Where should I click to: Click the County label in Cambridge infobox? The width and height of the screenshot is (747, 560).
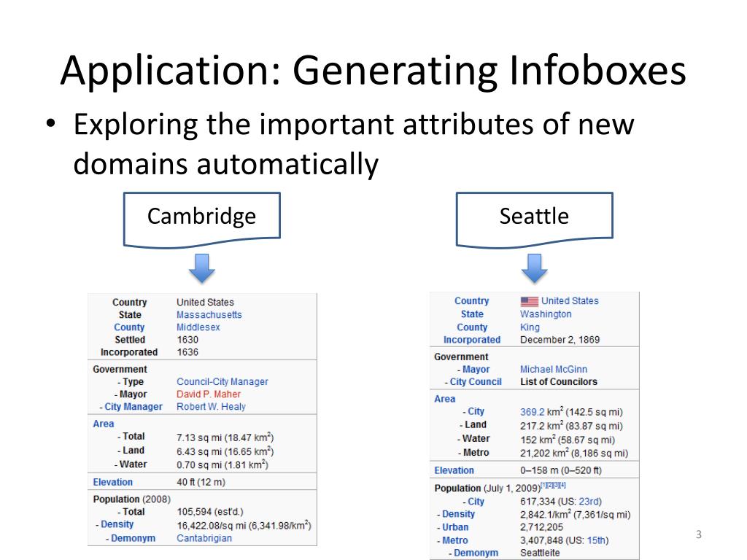(129, 327)
